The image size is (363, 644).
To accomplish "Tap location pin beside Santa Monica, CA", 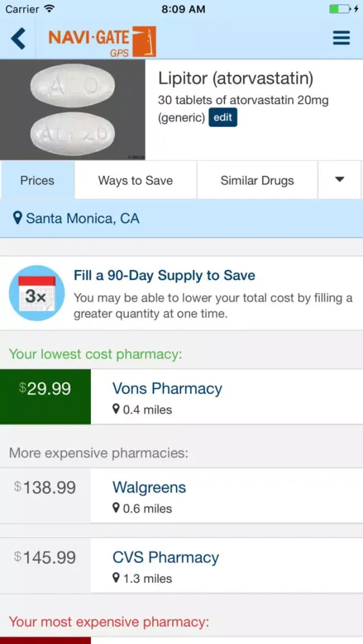I will [x=17, y=218].
